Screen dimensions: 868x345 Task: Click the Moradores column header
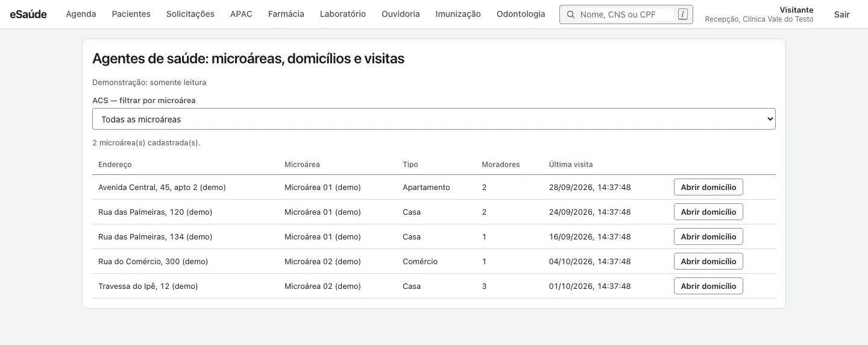point(501,164)
